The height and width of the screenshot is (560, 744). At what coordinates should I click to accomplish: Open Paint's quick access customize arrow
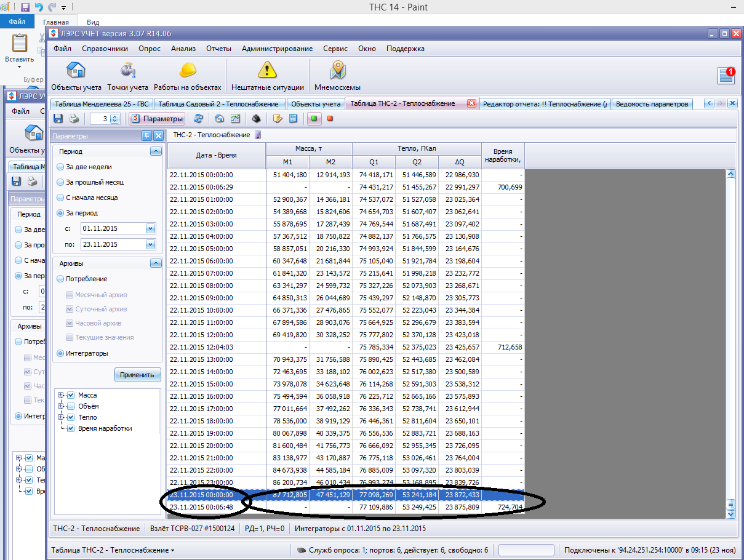pyautogui.click(x=63, y=8)
